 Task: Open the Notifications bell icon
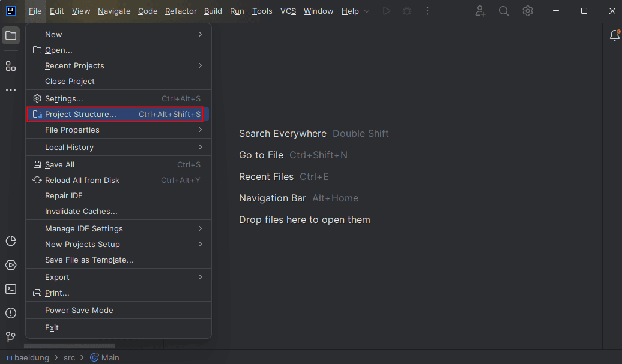click(x=614, y=35)
